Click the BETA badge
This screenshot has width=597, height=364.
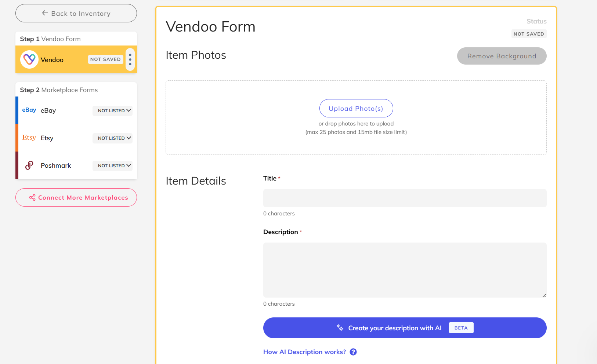tap(461, 328)
